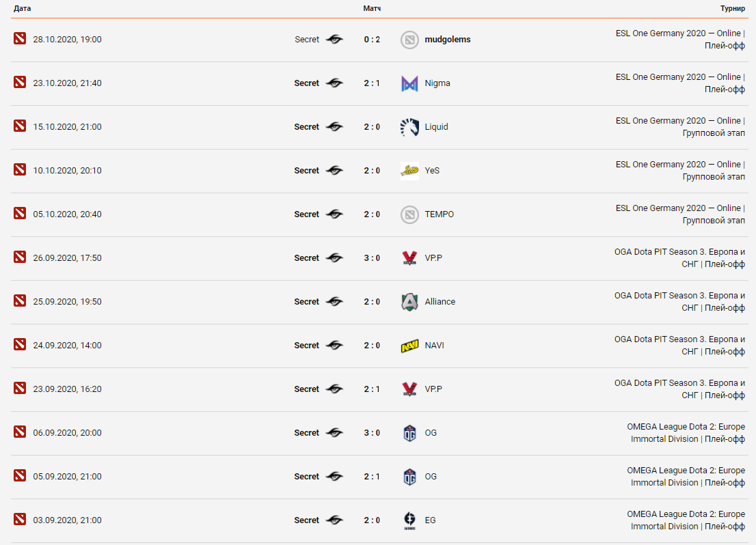Viewport: 756px width, 545px height.
Task: Click Secret logo in mudgolems match row
Action: (x=334, y=40)
